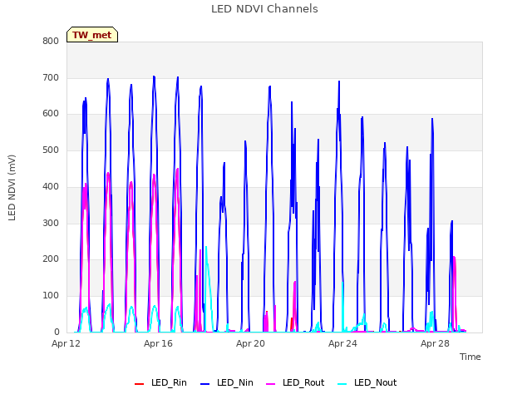Click the Time x-axis label
The image size is (532, 399).
(470, 357)
